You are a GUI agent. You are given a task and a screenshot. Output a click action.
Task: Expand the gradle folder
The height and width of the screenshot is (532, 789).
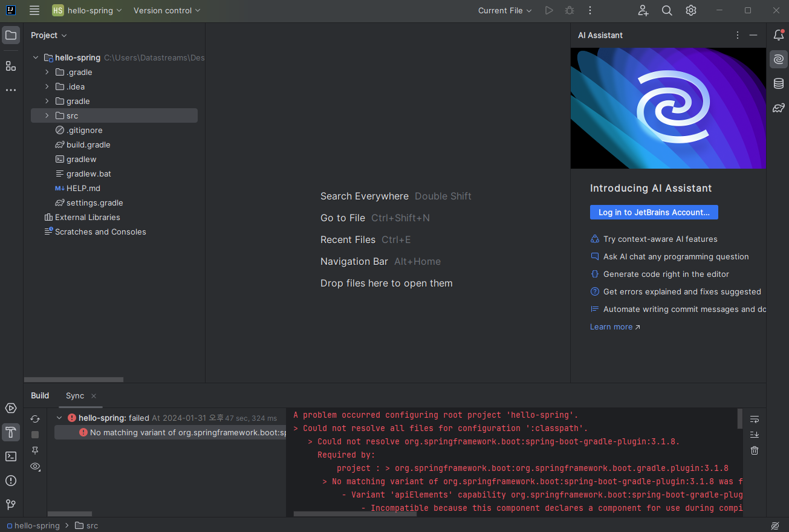[47, 101]
